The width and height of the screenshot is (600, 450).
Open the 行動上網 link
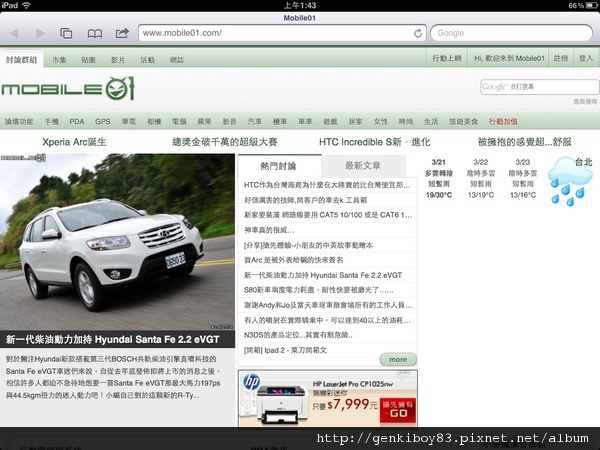[x=447, y=58]
